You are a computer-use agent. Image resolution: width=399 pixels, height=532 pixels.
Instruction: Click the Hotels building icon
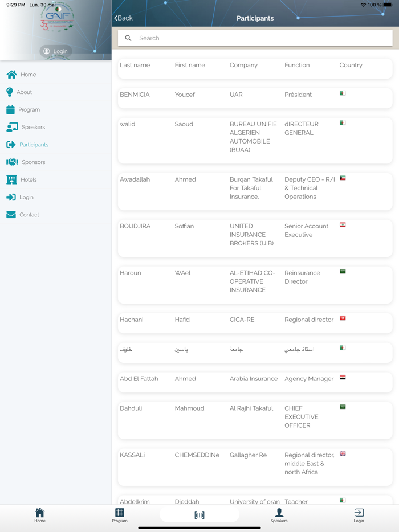coord(11,179)
